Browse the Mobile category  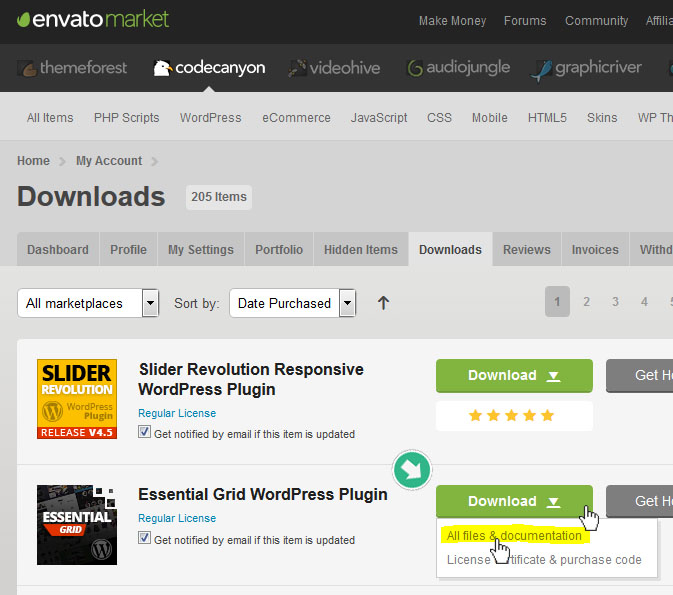coord(490,118)
